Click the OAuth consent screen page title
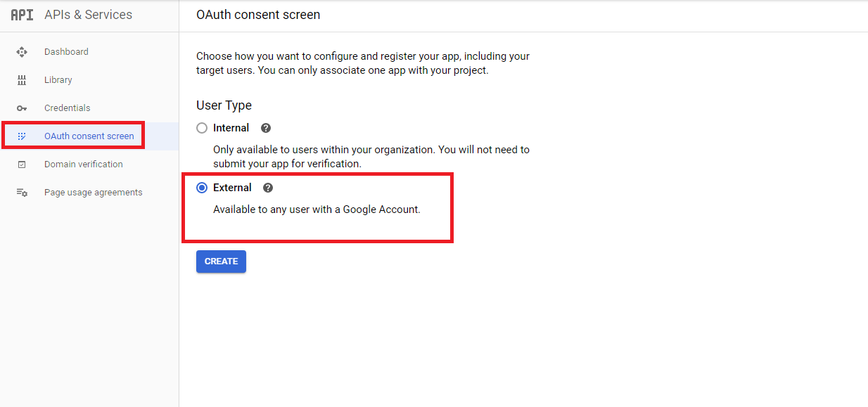868x407 pixels. pyautogui.click(x=258, y=15)
